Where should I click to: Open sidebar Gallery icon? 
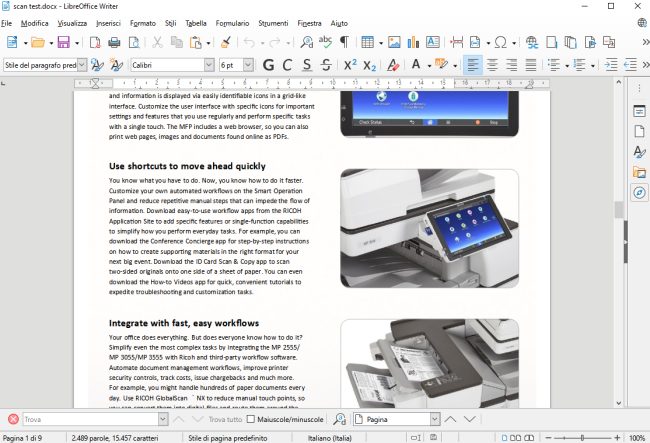639,172
